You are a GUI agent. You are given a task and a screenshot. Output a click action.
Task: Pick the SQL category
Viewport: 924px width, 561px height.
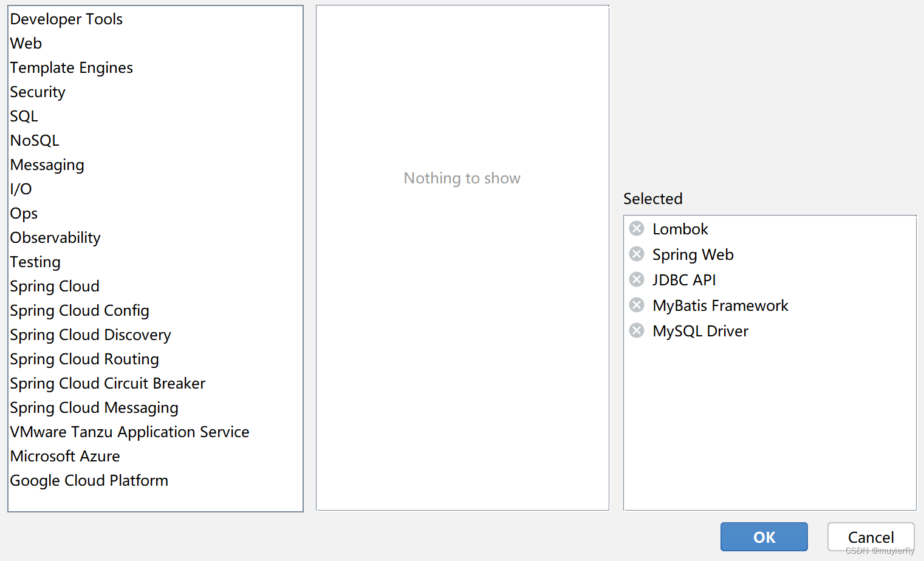(x=156, y=116)
